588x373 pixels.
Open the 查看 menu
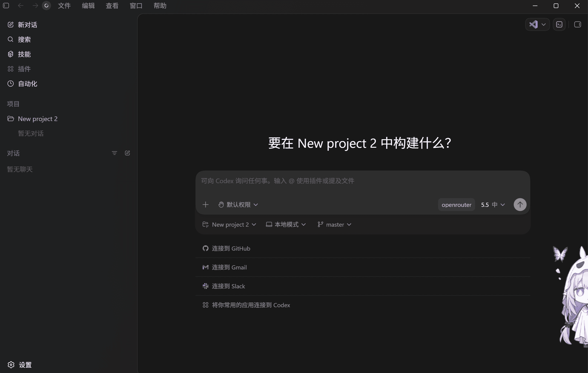pyautogui.click(x=112, y=5)
